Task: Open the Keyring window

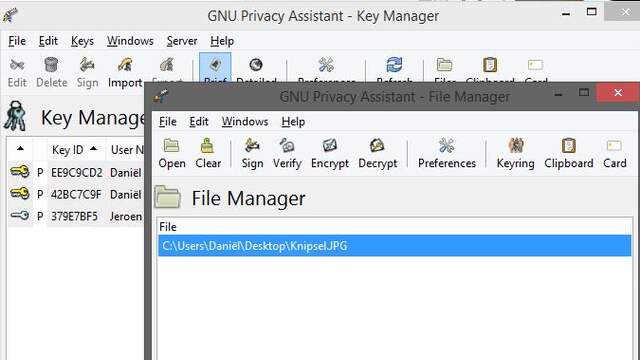Action: coord(516,153)
